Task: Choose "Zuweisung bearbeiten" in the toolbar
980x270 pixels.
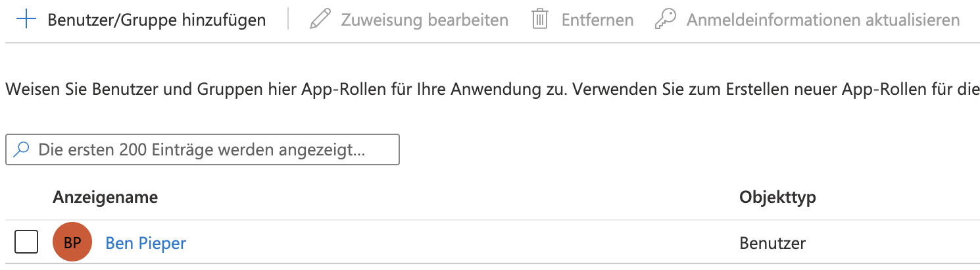Action: coord(424,20)
